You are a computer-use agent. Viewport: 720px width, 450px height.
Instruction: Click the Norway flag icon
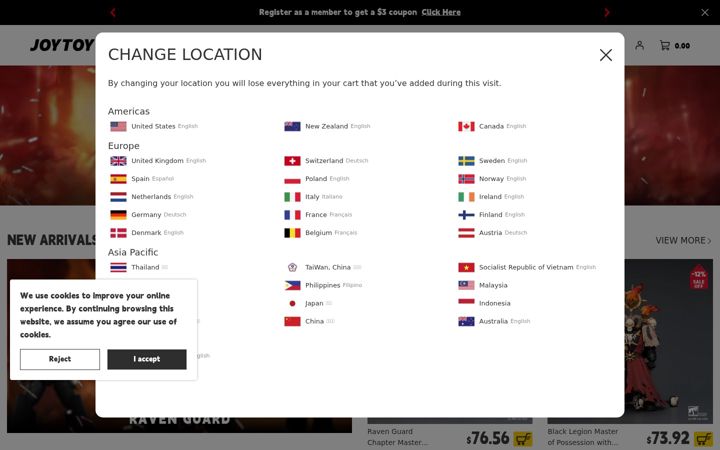click(466, 179)
